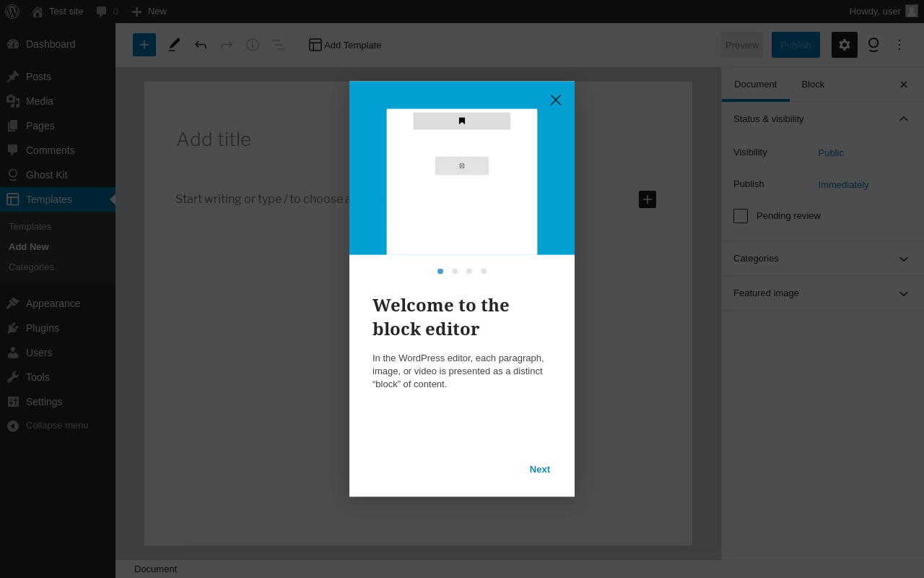924x578 pixels.
Task: Close the welcome guide dialog
Action: (556, 100)
